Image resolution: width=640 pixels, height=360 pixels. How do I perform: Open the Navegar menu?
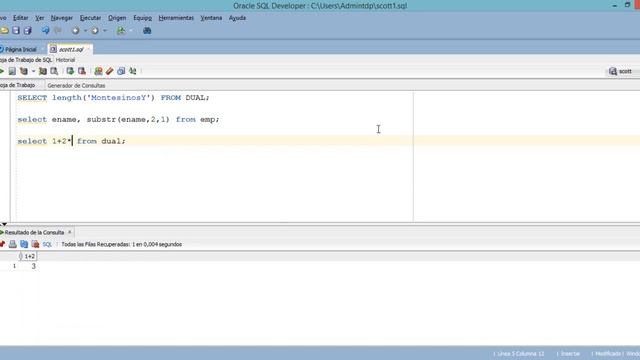pos(62,18)
